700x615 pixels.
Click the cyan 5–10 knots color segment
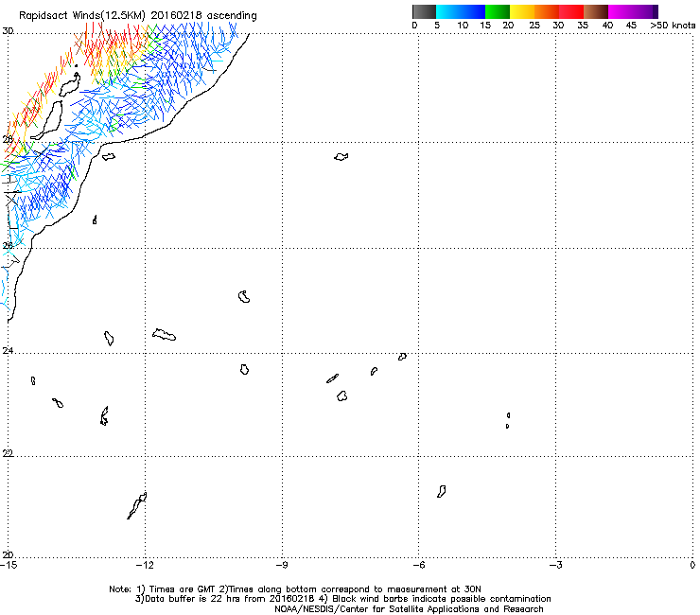pyautogui.click(x=448, y=11)
